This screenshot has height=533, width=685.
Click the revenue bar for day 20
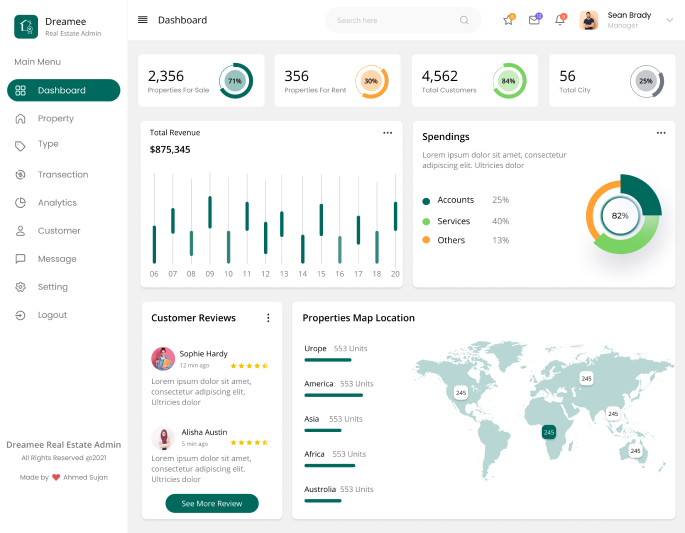pos(395,216)
